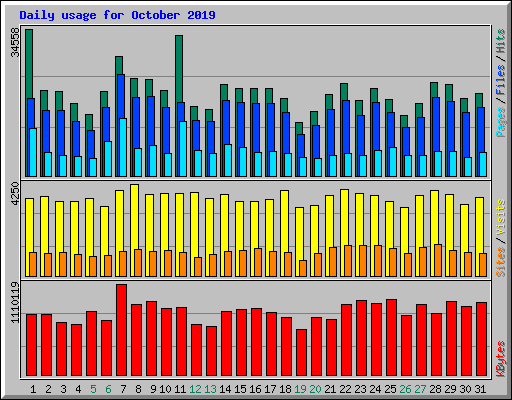Click the green Hits legend label

click(x=501, y=41)
